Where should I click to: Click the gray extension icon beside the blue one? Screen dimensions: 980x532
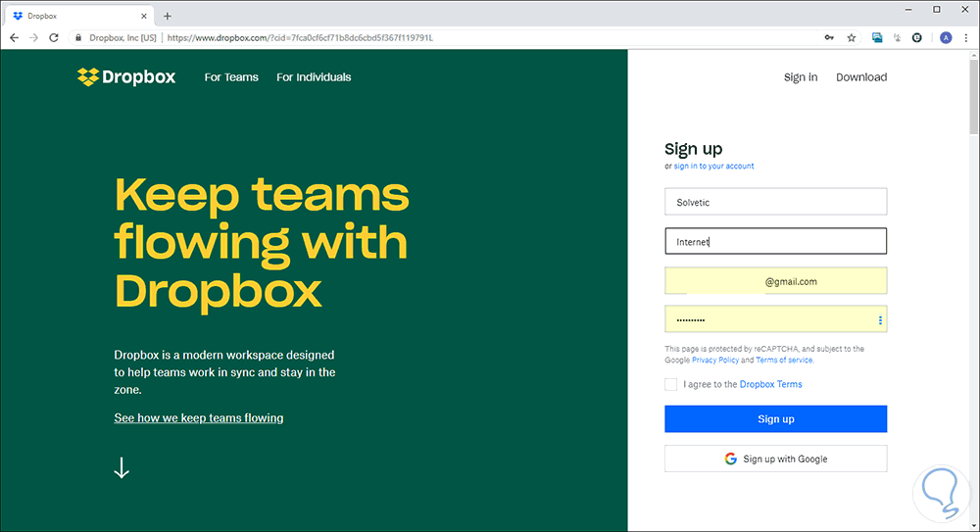click(897, 37)
